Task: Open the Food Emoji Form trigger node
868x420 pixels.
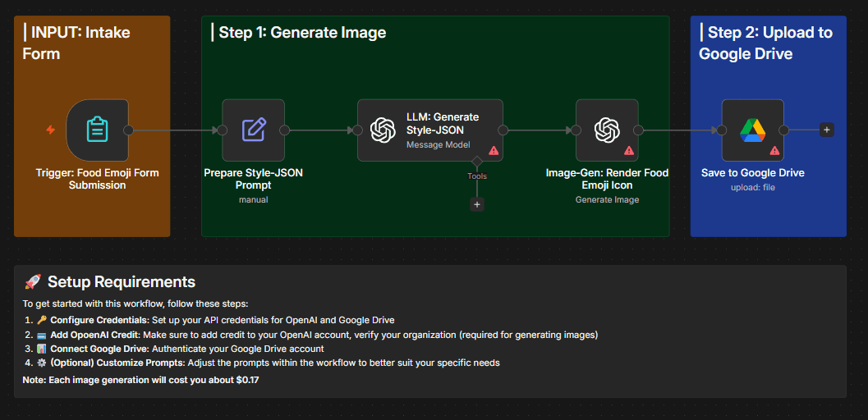Action: tap(98, 130)
